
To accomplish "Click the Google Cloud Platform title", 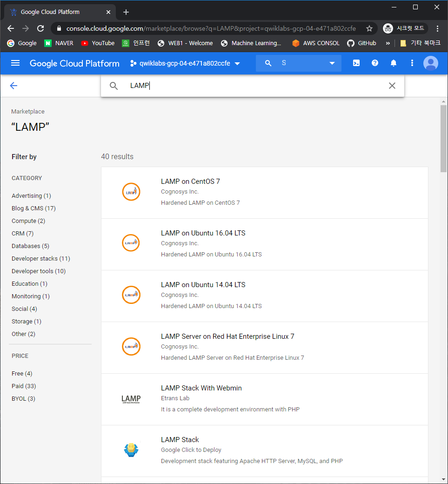I will 74,63.
